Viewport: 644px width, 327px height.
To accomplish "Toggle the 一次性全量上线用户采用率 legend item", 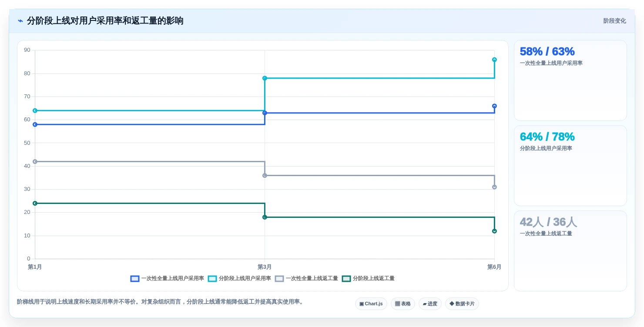I will [x=167, y=279].
